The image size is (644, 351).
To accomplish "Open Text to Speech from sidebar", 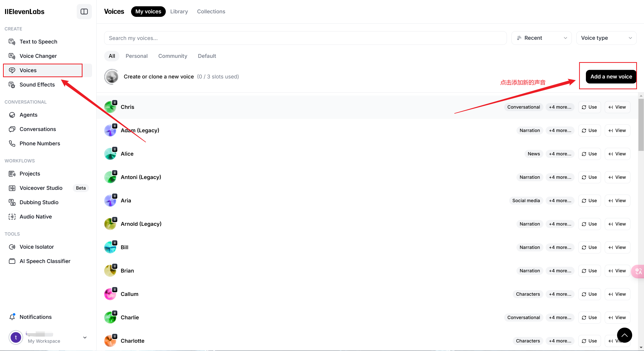I will (x=38, y=42).
